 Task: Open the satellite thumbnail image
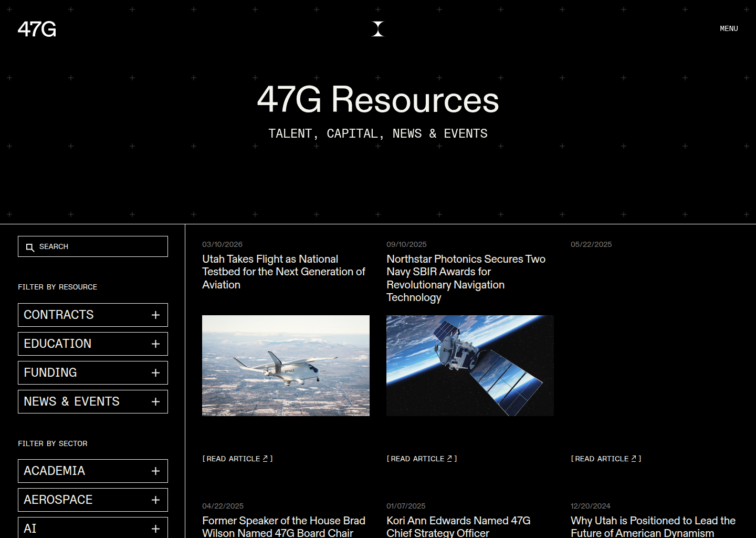(470, 366)
